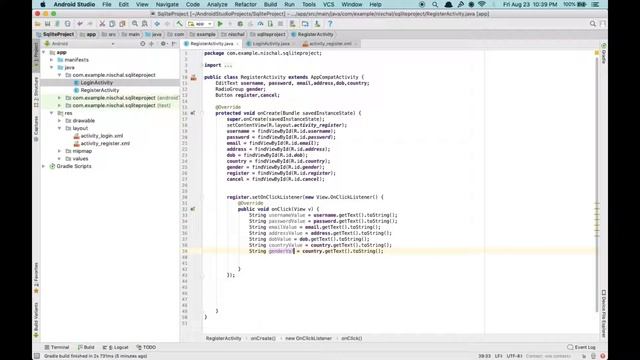Run the app with green play icon
This screenshot has height=360, width=640.
tap(220, 24)
